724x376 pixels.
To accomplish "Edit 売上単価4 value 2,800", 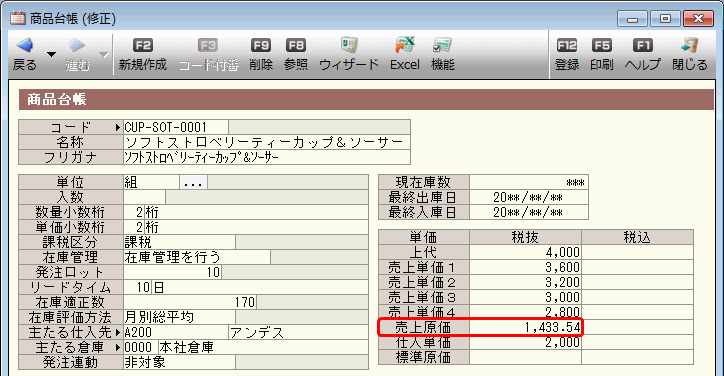I will click(x=525, y=312).
